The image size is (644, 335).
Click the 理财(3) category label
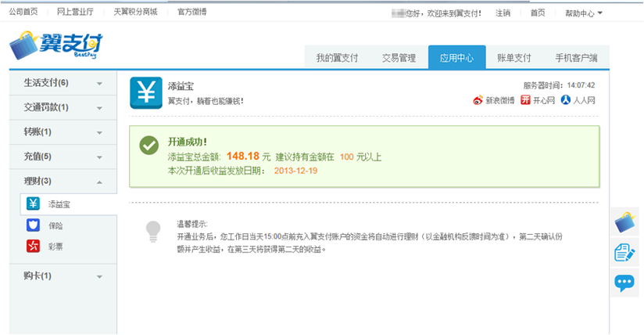[x=38, y=181]
